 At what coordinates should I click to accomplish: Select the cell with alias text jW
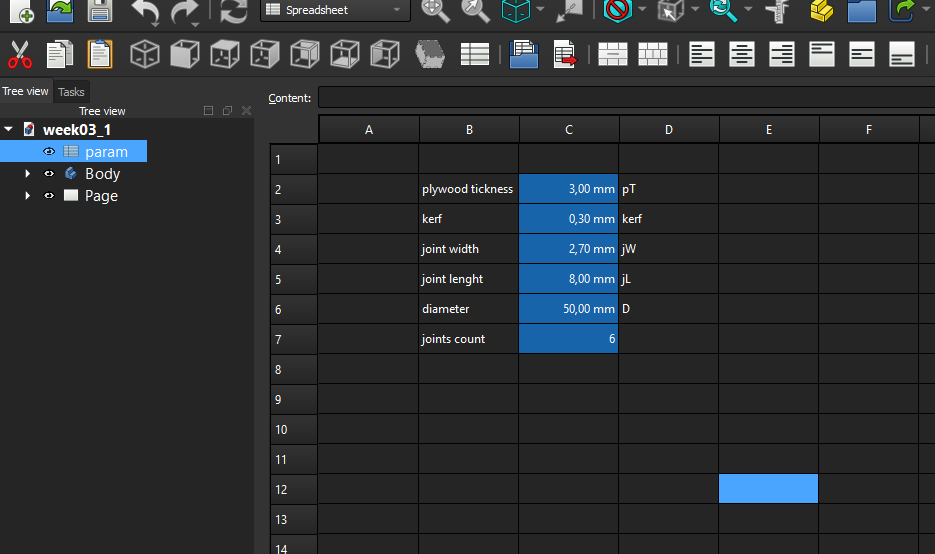[x=668, y=249]
